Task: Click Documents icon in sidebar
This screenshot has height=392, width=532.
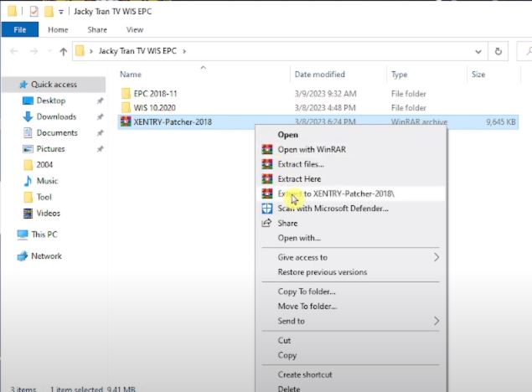Action: (28, 132)
